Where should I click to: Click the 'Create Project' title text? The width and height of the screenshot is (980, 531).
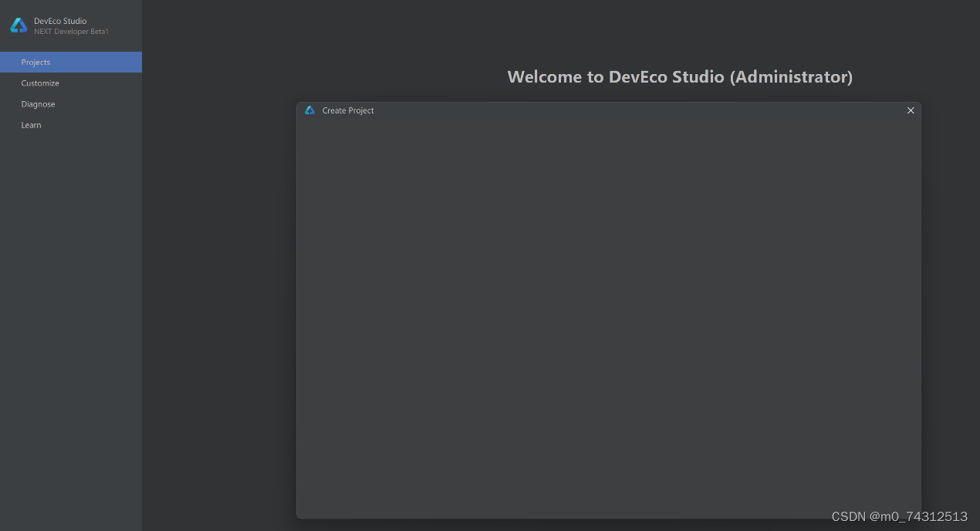348,110
